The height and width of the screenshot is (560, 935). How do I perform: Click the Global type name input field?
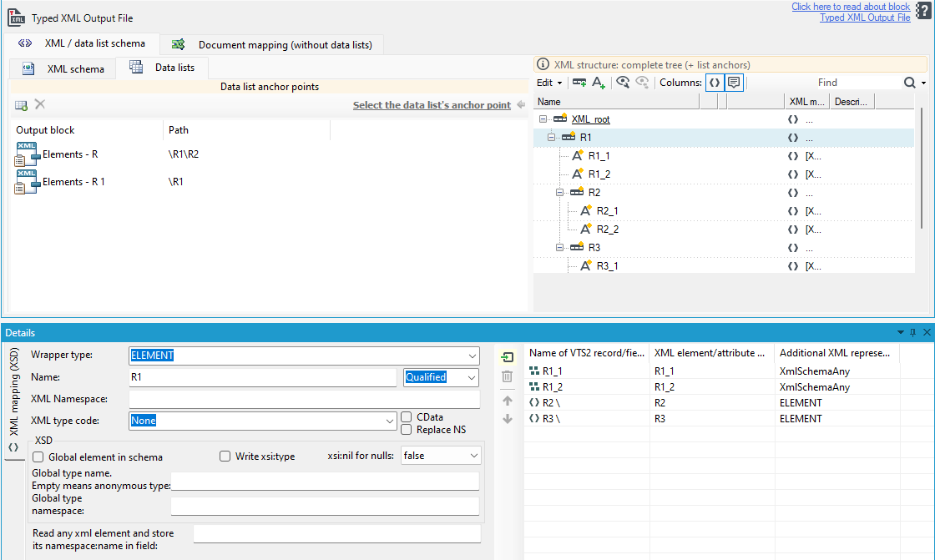(x=325, y=482)
